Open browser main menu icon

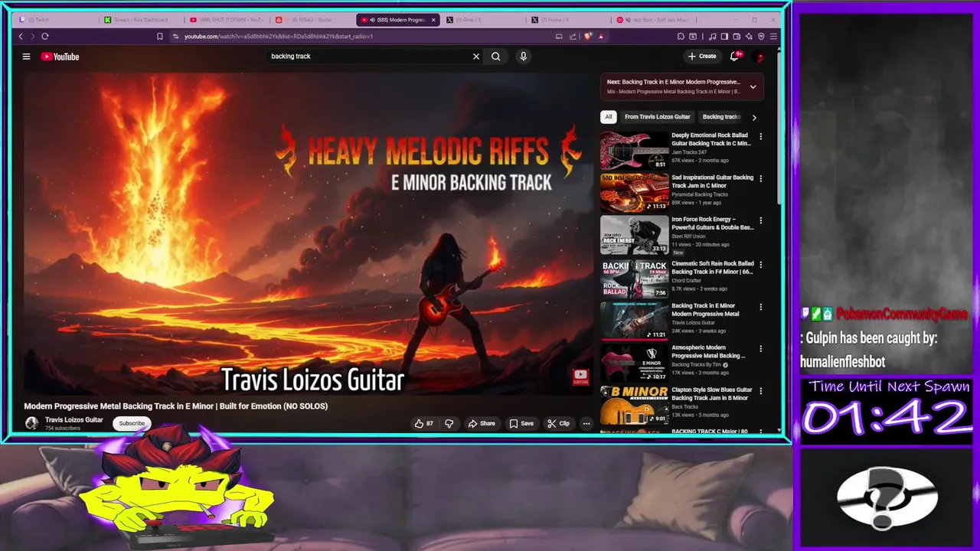pyautogui.click(x=773, y=36)
